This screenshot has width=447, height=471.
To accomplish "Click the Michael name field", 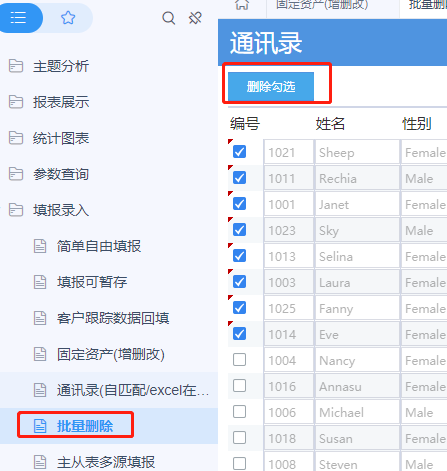I will (357, 412).
